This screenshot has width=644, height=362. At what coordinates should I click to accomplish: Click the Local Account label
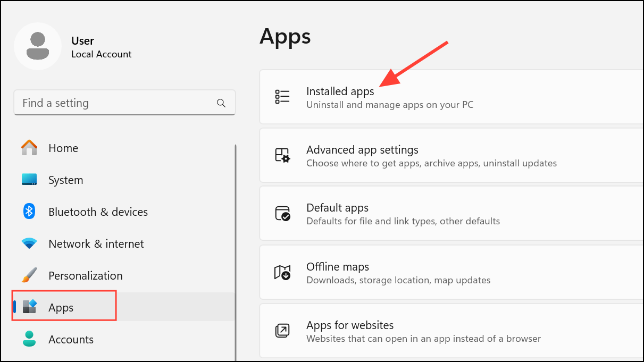pyautogui.click(x=101, y=54)
